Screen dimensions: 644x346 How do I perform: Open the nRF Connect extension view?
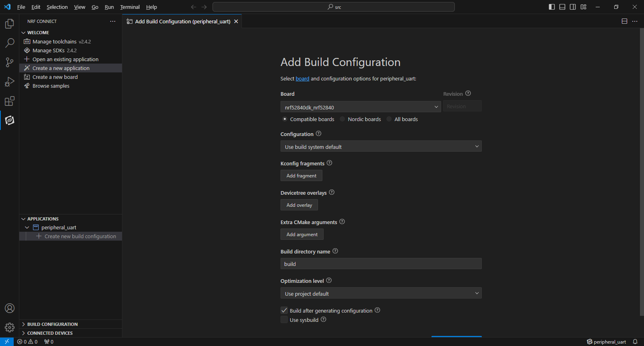tap(10, 120)
